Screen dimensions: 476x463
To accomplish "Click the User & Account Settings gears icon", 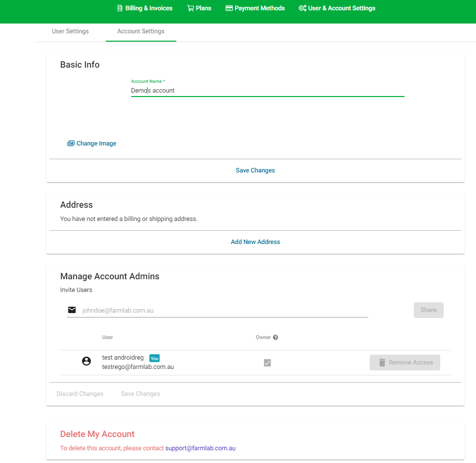I will pyautogui.click(x=302, y=8).
